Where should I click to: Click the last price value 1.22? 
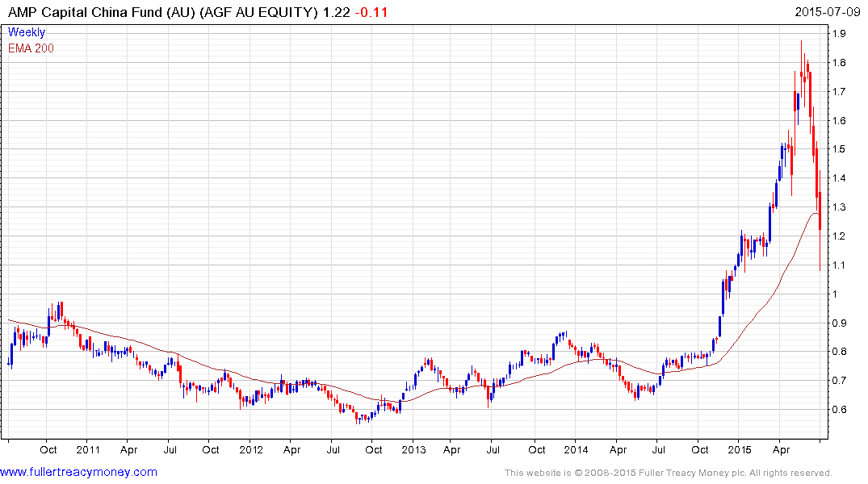pyautogui.click(x=337, y=12)
